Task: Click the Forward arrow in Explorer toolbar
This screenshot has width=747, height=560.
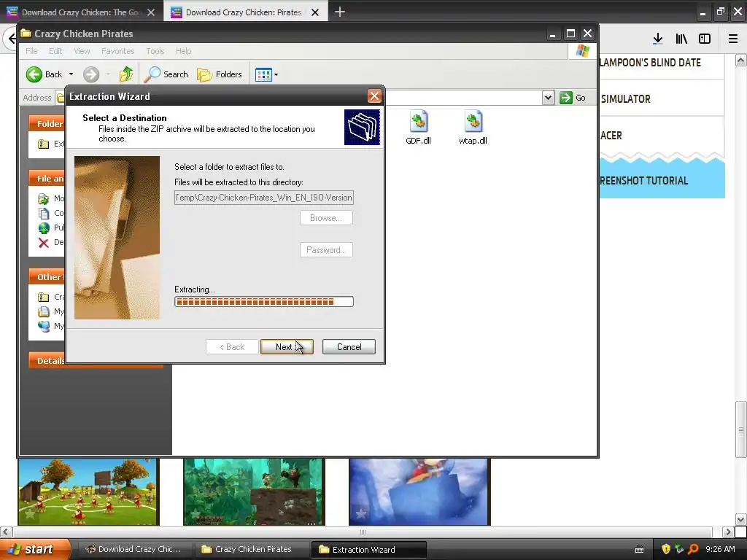Action: 91,74
